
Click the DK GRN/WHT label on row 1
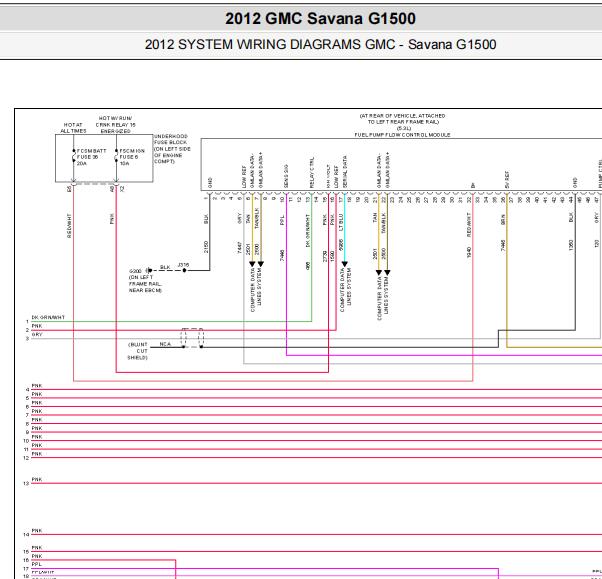[x=48, y=318]
